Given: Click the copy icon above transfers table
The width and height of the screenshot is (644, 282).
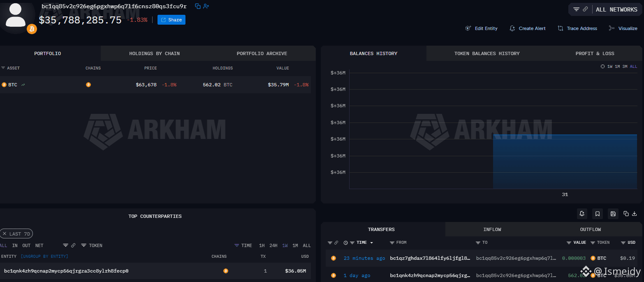Looking at the screenshot, I should pos(626,213).
